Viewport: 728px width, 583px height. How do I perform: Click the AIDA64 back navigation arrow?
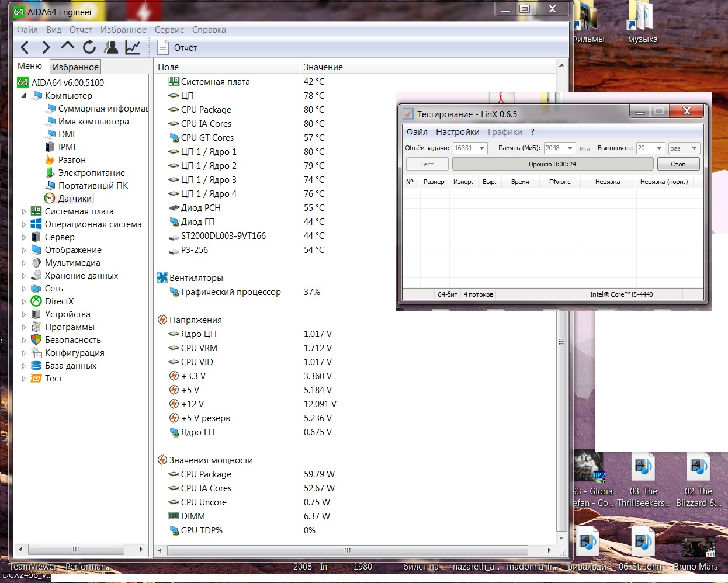click(x=25, y=47)
